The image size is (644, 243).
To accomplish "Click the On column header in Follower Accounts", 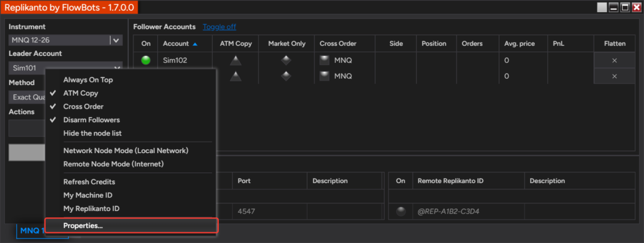I will coord(146,43).
